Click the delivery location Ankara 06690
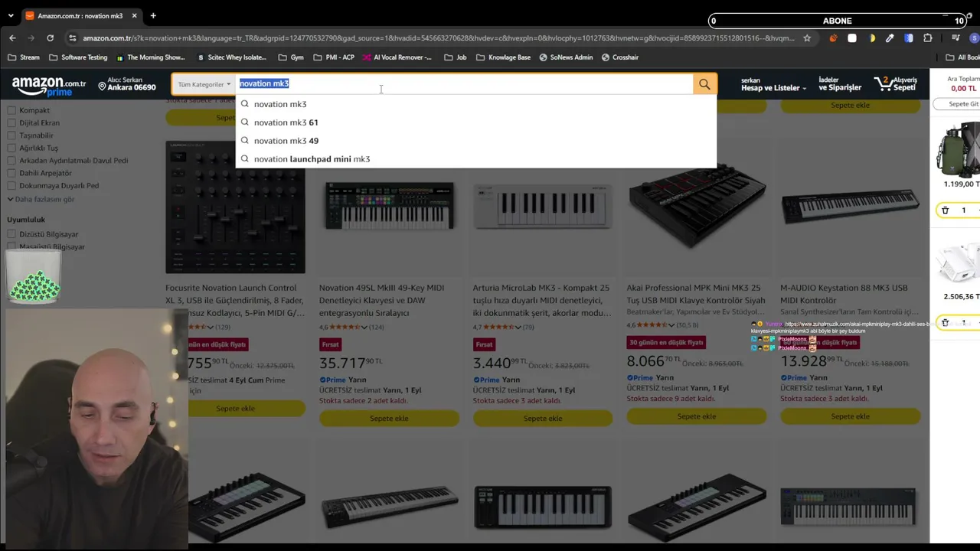This screenshot has width=980, height=551. (127, 83)
